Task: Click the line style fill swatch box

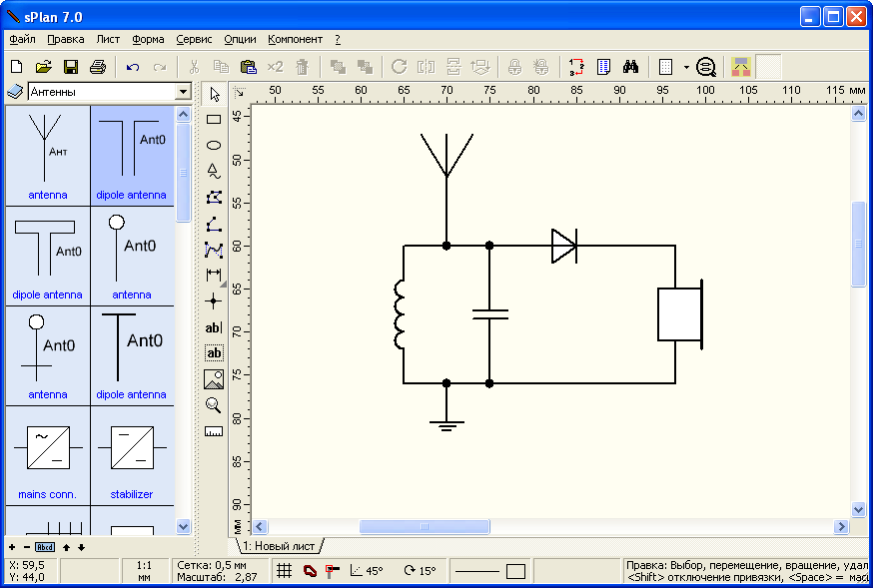Action: click(x=515, y=571)
